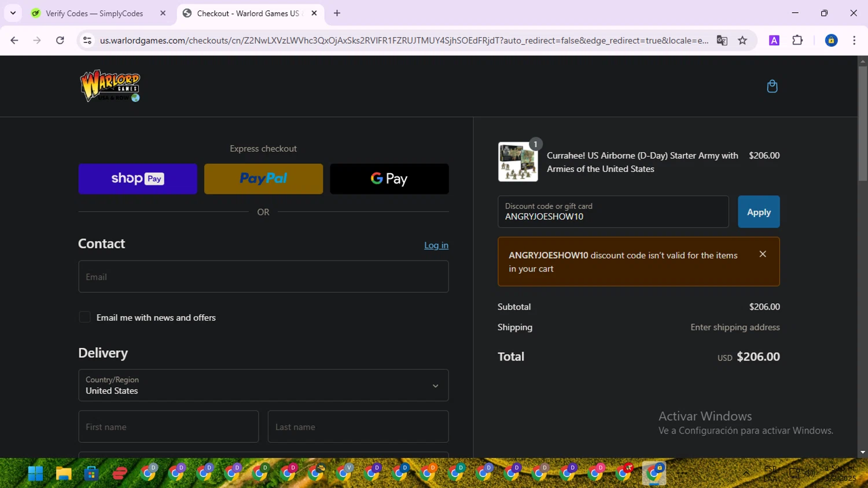Image resolution: width=868 pixels, height=488 pixels.
Task: Click the Enter shipping address text
Action: click(735, 327)
